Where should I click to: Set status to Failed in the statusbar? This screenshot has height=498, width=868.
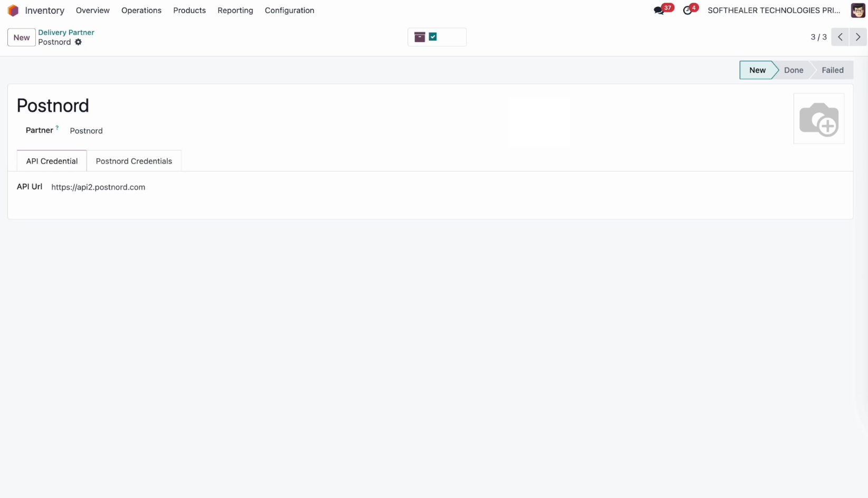833,70
